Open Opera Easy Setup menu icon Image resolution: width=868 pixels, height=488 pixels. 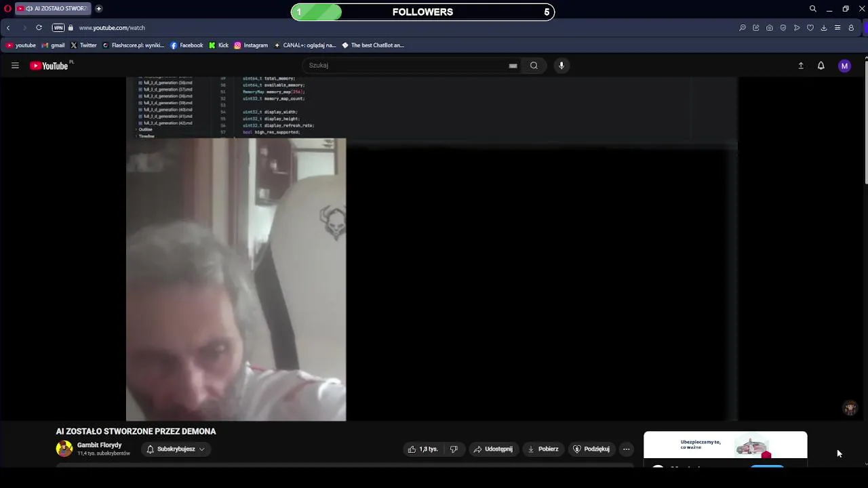[837, 28]
